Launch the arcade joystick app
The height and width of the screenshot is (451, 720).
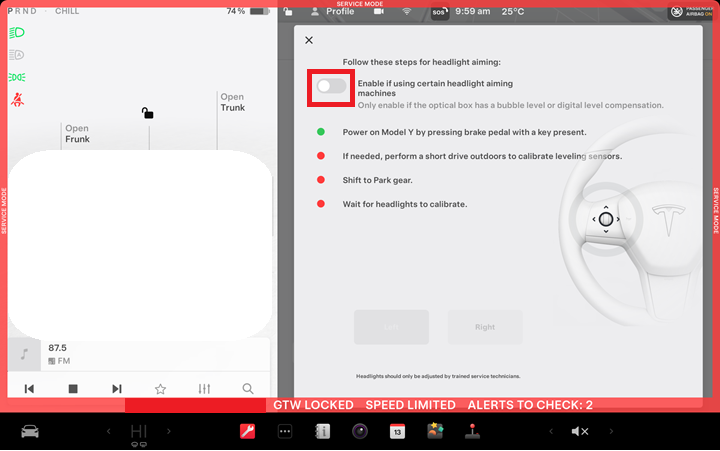pos(471,431)
